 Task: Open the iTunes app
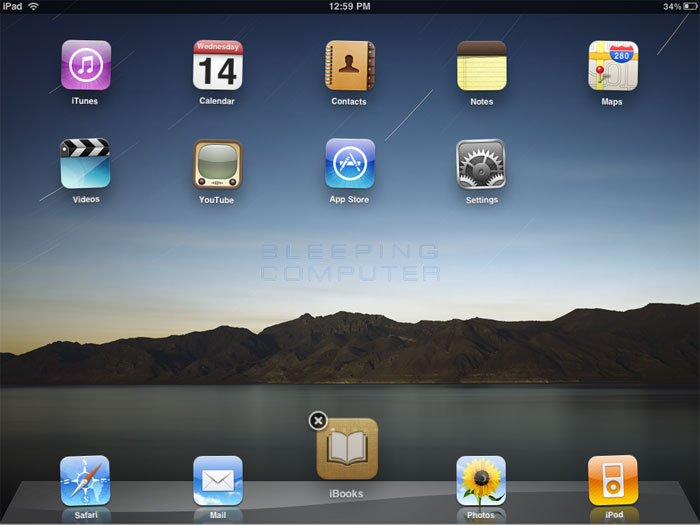tap(85, 66)
